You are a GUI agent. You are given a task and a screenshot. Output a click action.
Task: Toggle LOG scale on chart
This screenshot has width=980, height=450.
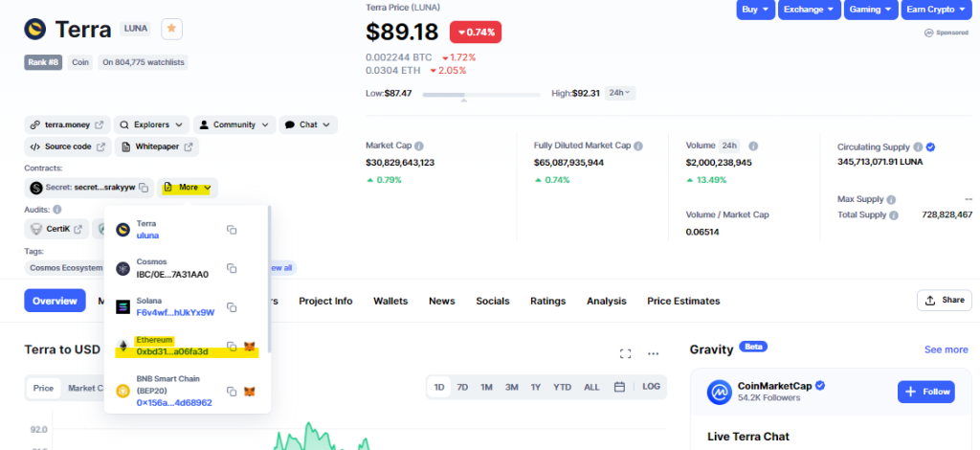tap(651, 387)
